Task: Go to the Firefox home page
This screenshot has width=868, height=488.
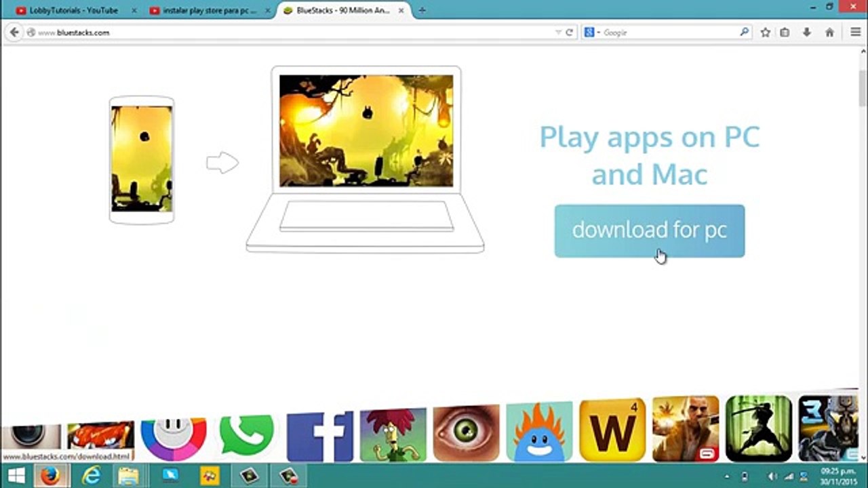Action: click(x=829, y=32)
